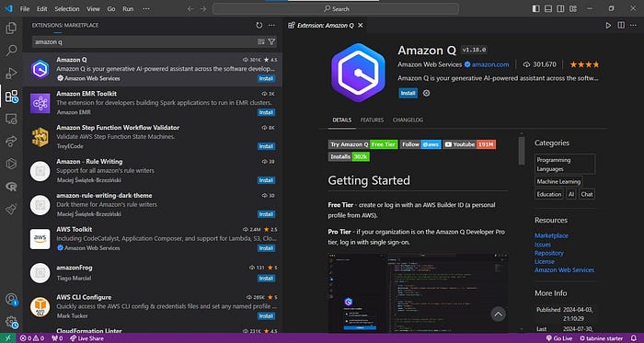
Task: Clear extensions search results icon
Action: [x=260, y=41]
